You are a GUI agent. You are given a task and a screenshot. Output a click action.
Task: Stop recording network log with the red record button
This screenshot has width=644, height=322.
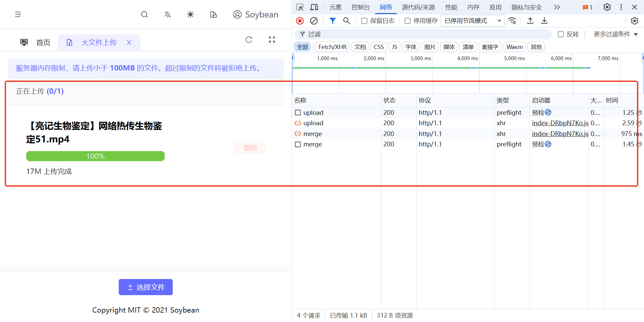pos(300,20)
